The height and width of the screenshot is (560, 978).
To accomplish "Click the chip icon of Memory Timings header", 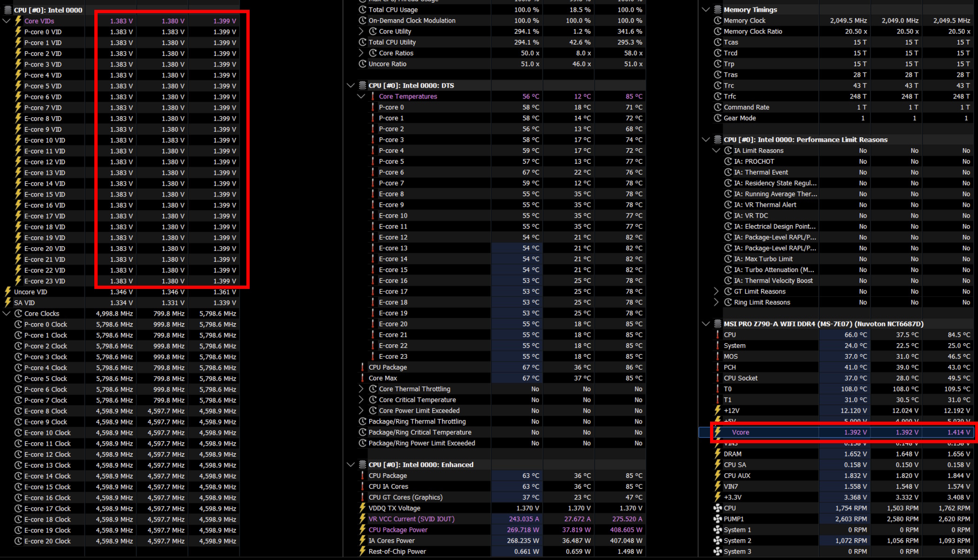I will click(x=718, y=9).
